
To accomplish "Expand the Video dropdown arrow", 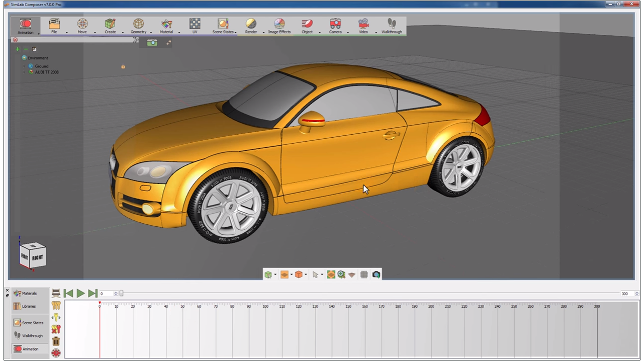I will 376,33.
